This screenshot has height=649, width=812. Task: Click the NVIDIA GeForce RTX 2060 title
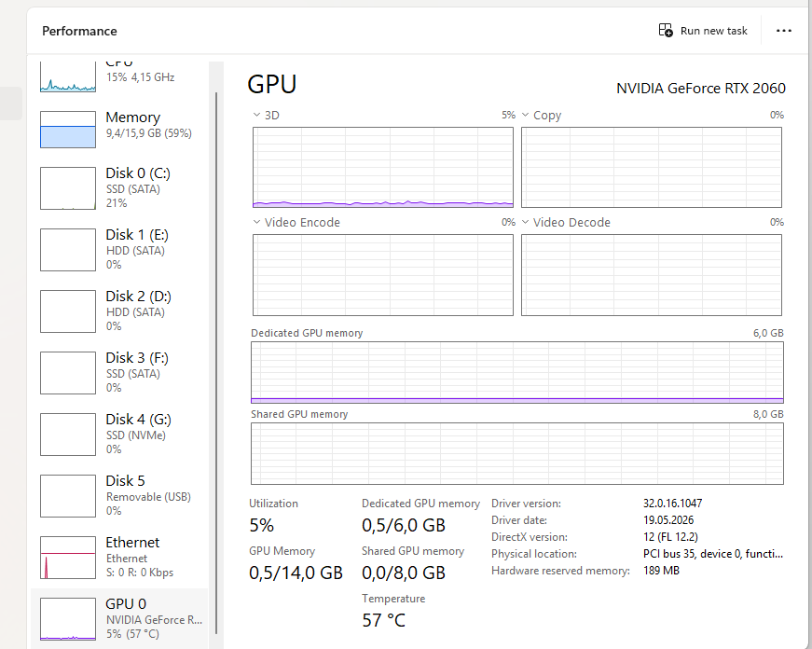(701, 89)
